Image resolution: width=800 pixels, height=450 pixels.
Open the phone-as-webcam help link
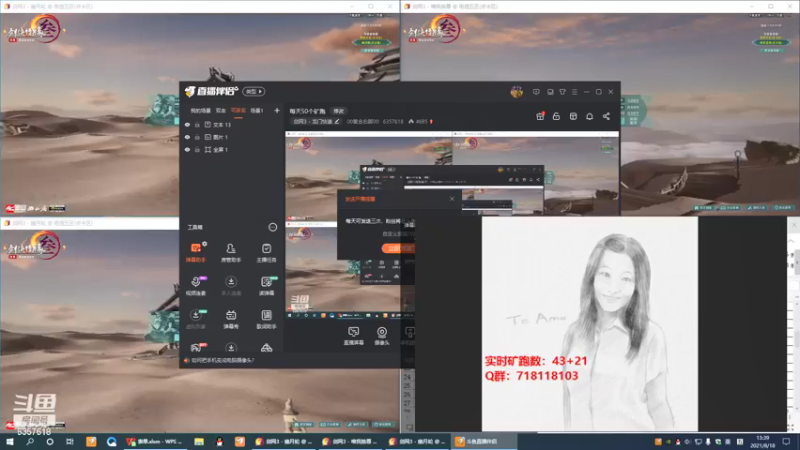[222, 360]
